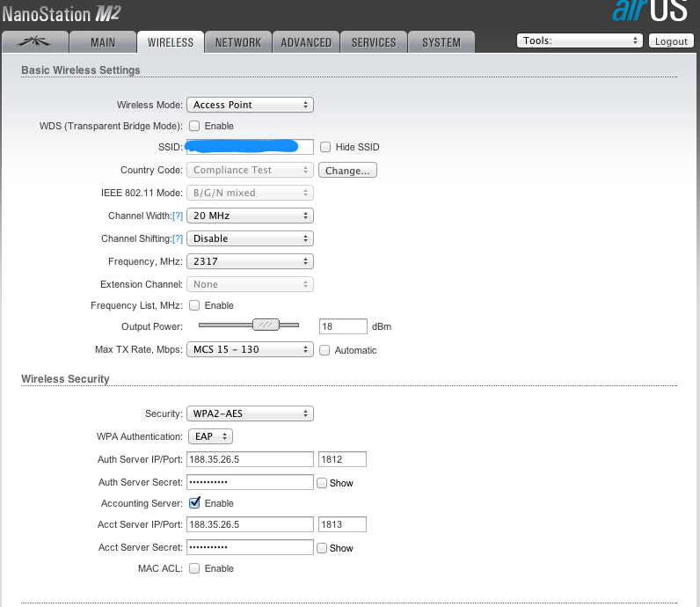Expand the Frequency MHz dropdown

click(x=250, y=261)
